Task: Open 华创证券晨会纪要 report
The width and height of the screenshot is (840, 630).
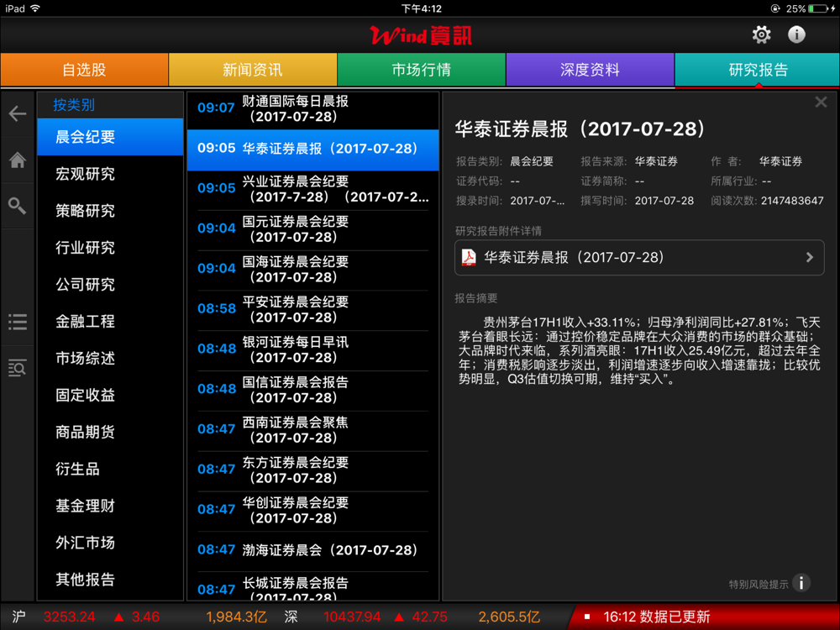Action: (x=312, y=511)
